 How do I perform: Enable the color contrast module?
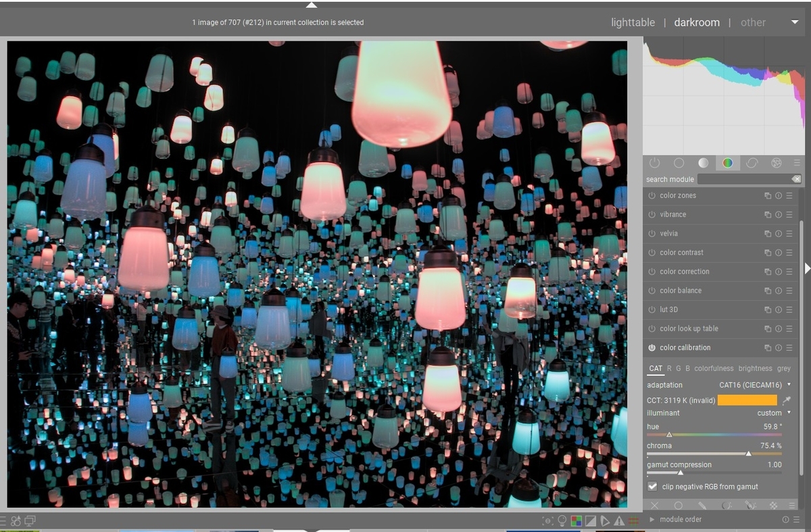click(x=652, y=252)
